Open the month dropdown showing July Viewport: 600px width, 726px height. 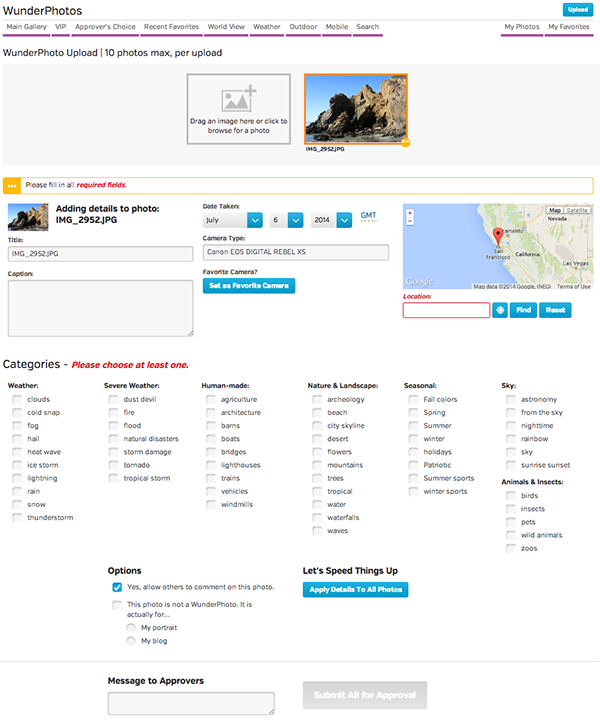pyautogui.click(x=233, y=220)
